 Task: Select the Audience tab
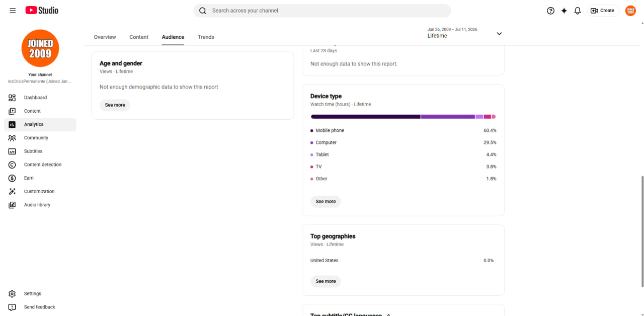tap(173, 37)
